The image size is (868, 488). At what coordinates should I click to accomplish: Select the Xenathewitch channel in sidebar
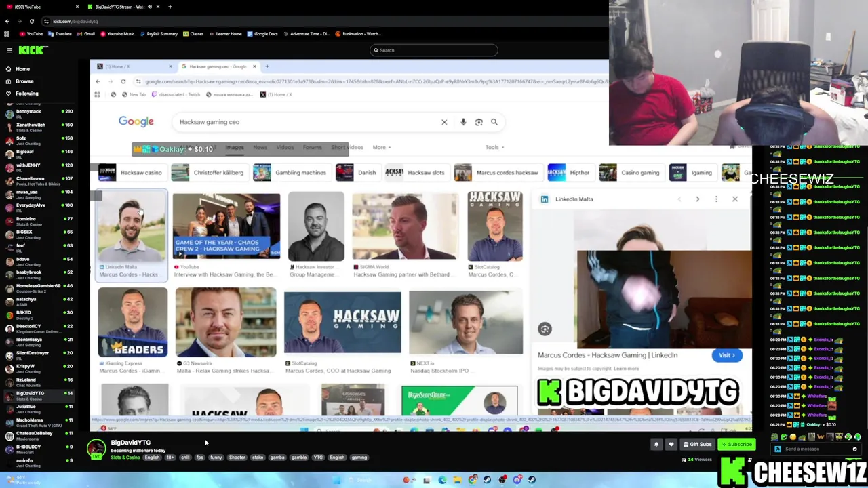coord(37,126)
